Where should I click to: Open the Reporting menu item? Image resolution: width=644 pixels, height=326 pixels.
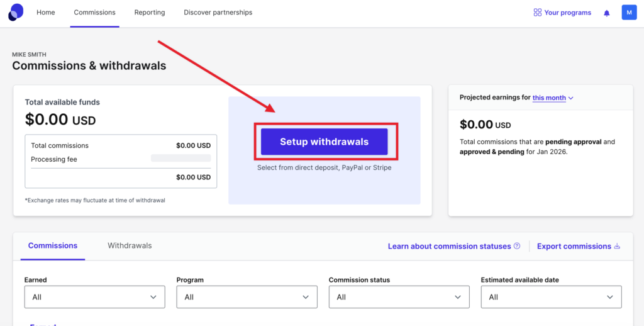150,13
